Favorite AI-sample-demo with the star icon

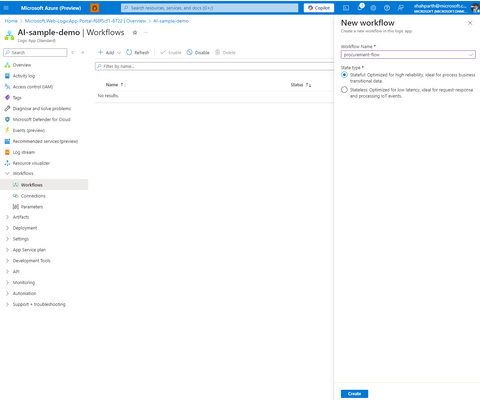(135, 33)
